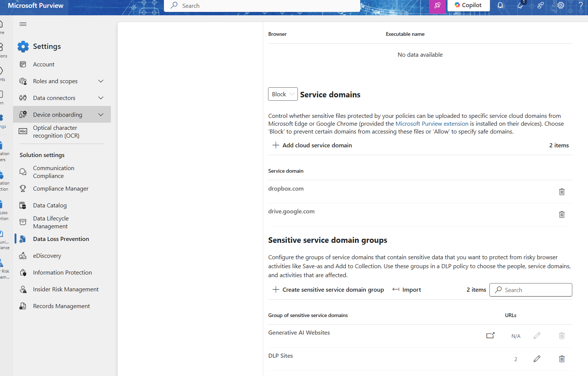Click the Service domain column header
The height and width of the screenshot is (376, 588).
286,171
